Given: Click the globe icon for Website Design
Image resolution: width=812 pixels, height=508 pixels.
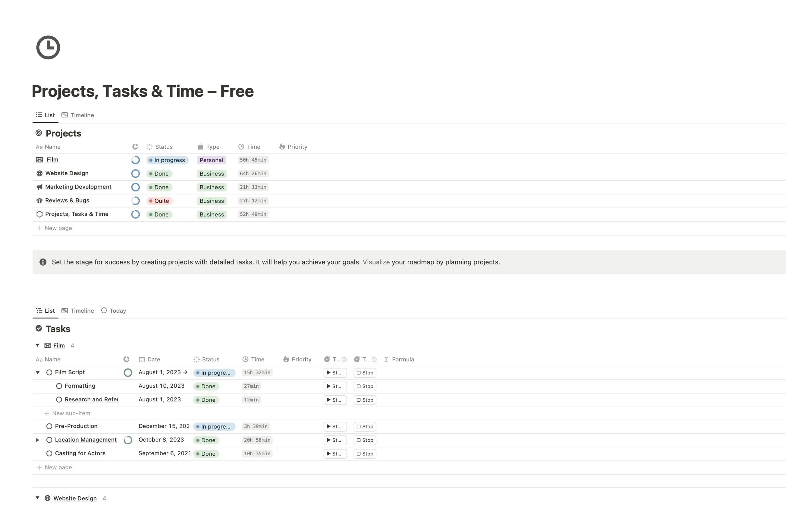Looking at the screenshot, I should tap(39, 173).
